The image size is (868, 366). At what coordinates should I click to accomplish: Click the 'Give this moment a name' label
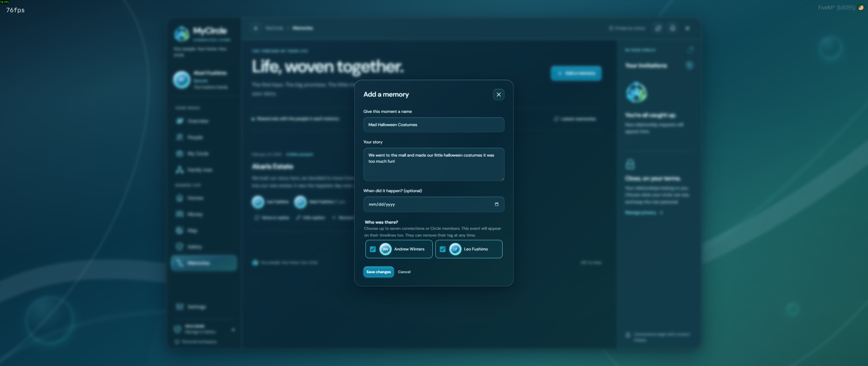coord(388,111)
